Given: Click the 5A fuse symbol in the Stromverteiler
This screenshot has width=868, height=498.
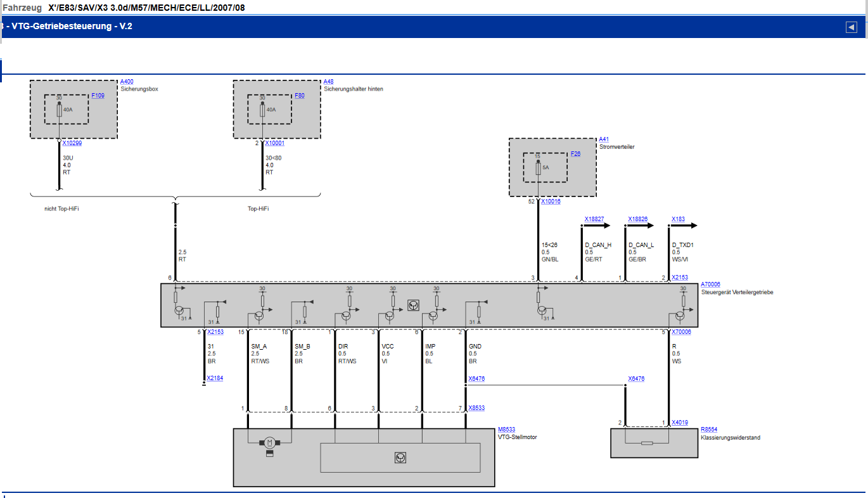Looking at the screenshot, I should tap(538, 170).
